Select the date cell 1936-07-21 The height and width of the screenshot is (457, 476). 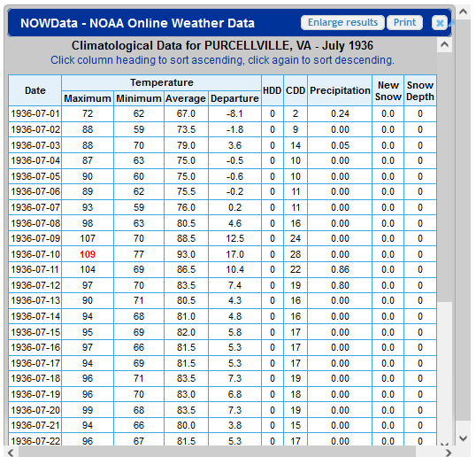(x=35, y=425)
